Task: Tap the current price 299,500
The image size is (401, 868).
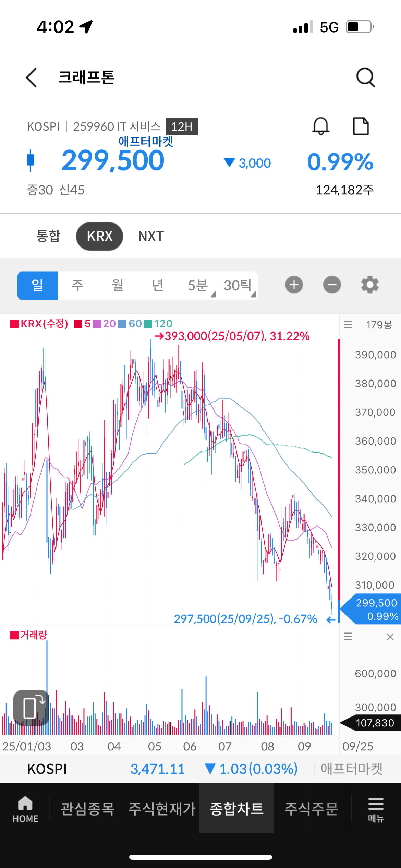Action: pyautogui.click(x=113, y=160)
